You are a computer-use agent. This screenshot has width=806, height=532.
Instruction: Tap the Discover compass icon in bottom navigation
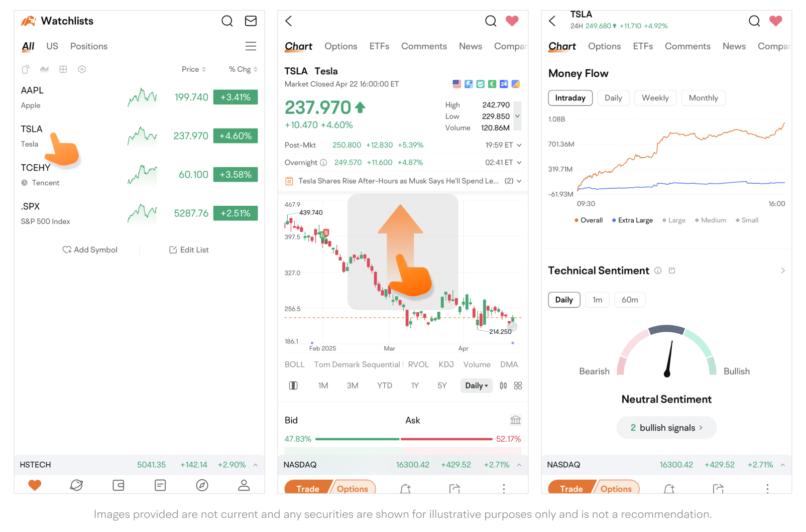pos(202,485)
